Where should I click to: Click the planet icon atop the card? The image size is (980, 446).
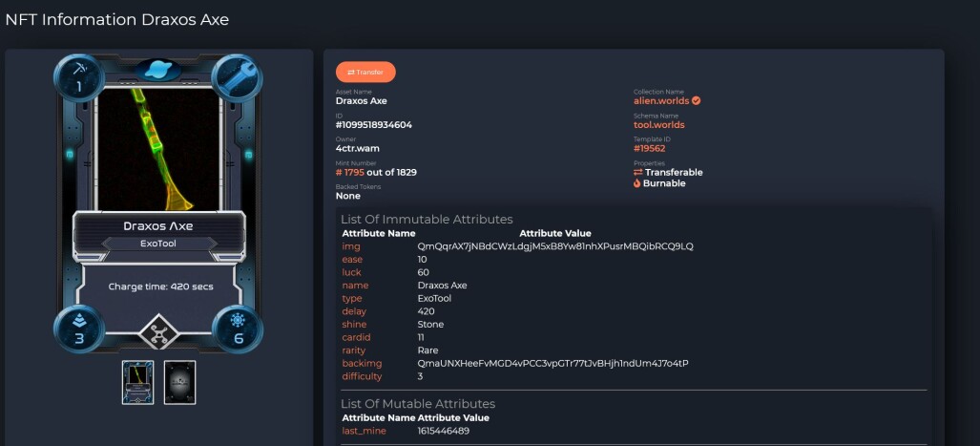coord(158,70)
